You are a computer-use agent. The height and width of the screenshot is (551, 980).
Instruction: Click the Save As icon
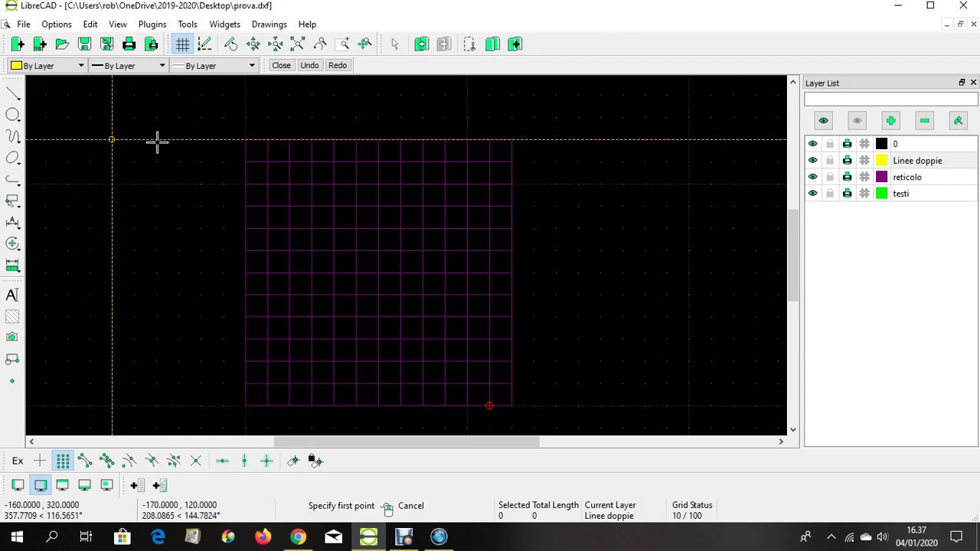coord(106,44)
